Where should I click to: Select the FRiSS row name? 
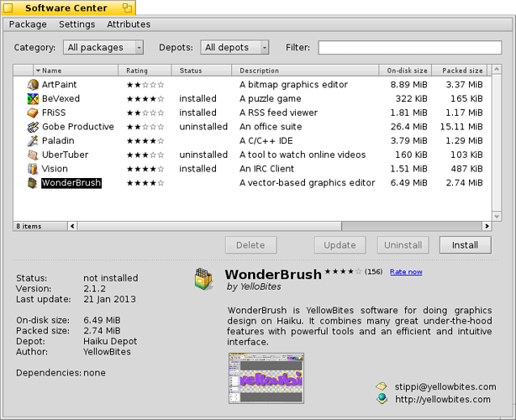tap(54, 113)
